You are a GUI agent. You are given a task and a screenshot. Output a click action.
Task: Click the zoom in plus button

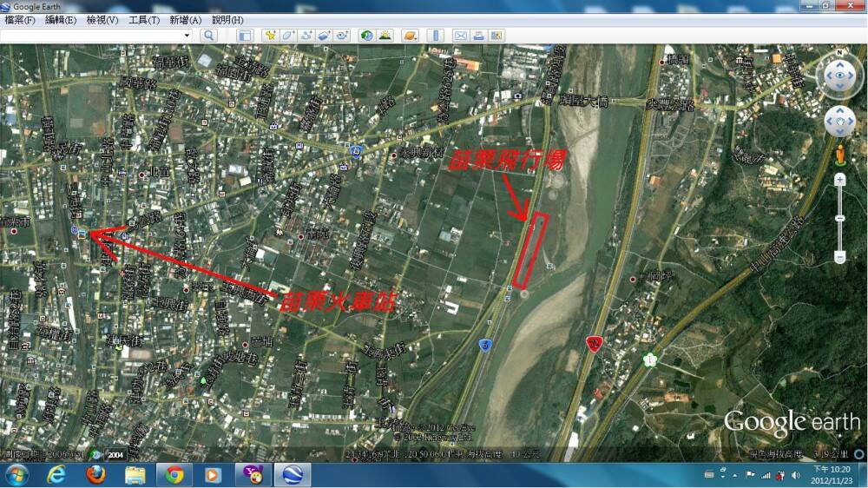(x=839, y=179)
